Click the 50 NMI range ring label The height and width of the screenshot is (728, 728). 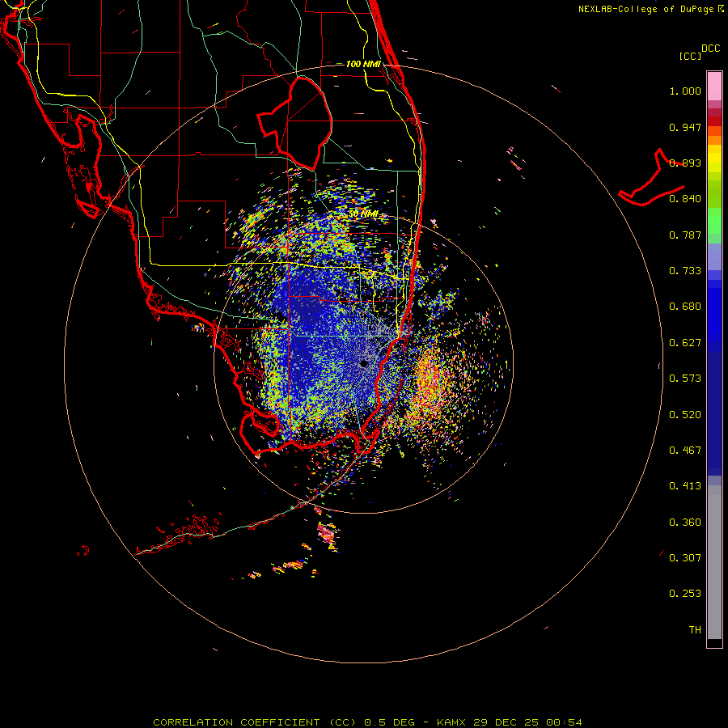pyautogui.click(x=363, y=214)
